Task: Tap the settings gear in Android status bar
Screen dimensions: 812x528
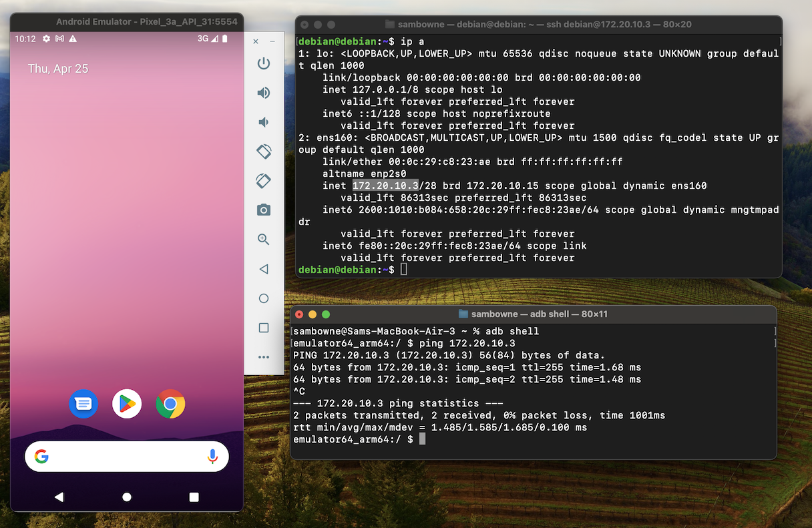Action: point(46,39)
